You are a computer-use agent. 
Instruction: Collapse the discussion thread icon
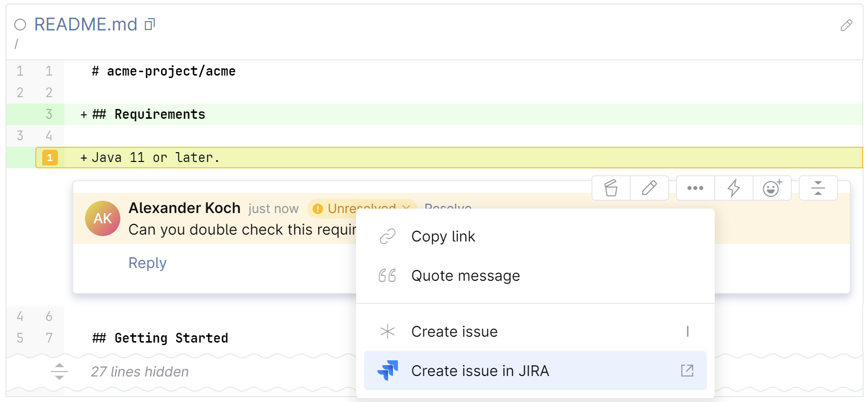(x=818, y=188)
